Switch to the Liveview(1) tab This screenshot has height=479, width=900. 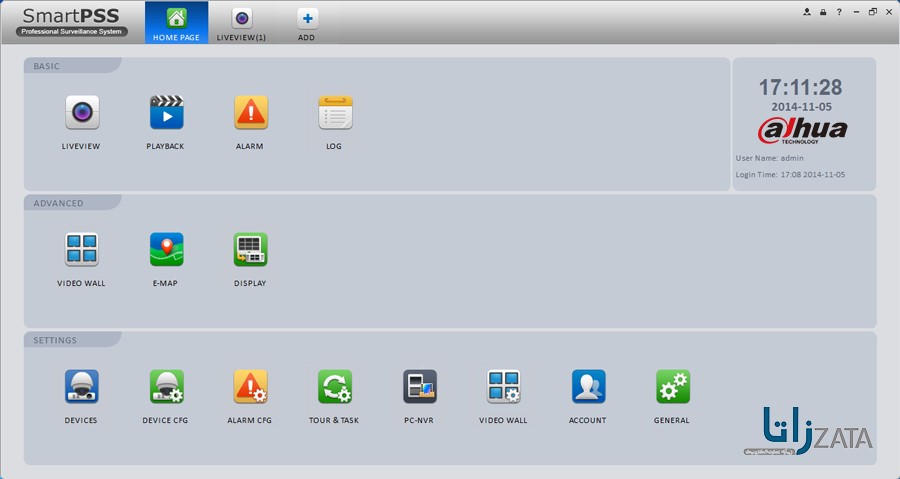tap(241, 23)
